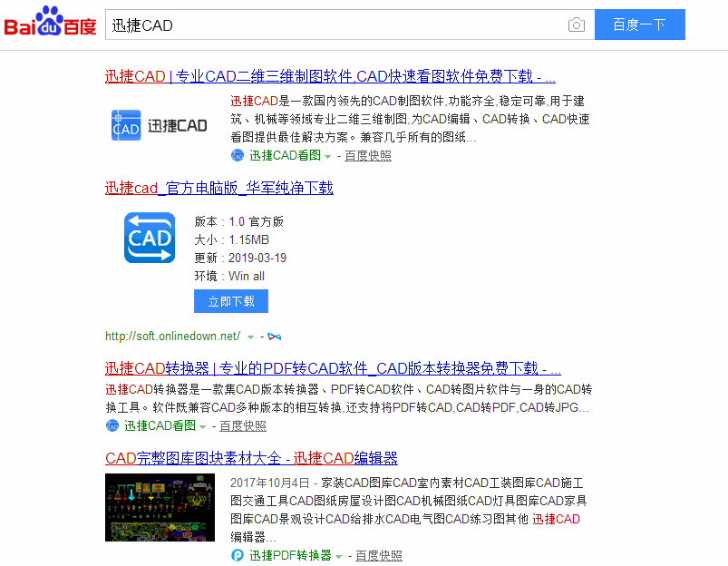Click the 百度一下 search button
The image size is (728, 566).
tap(640, 24)
